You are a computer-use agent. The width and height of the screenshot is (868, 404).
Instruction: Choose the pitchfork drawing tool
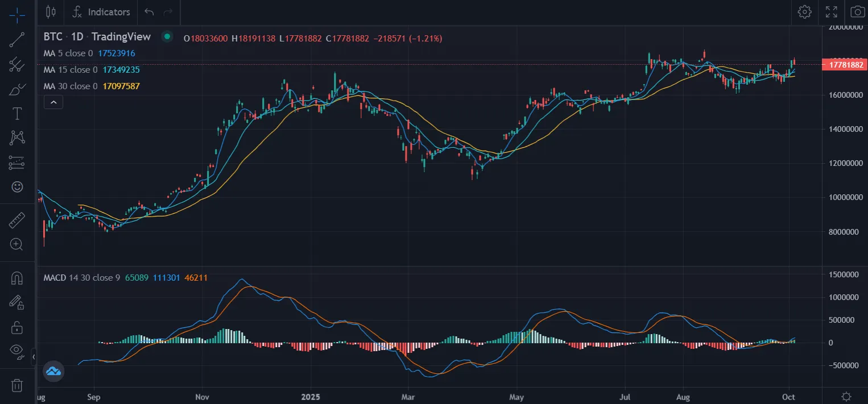tap(17, 64)
